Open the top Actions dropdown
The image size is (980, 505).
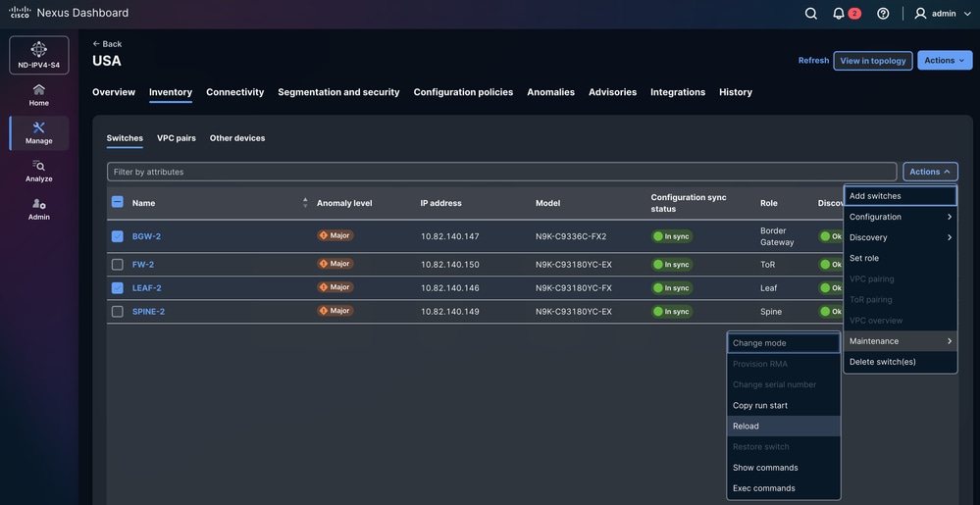click(945, 61)
